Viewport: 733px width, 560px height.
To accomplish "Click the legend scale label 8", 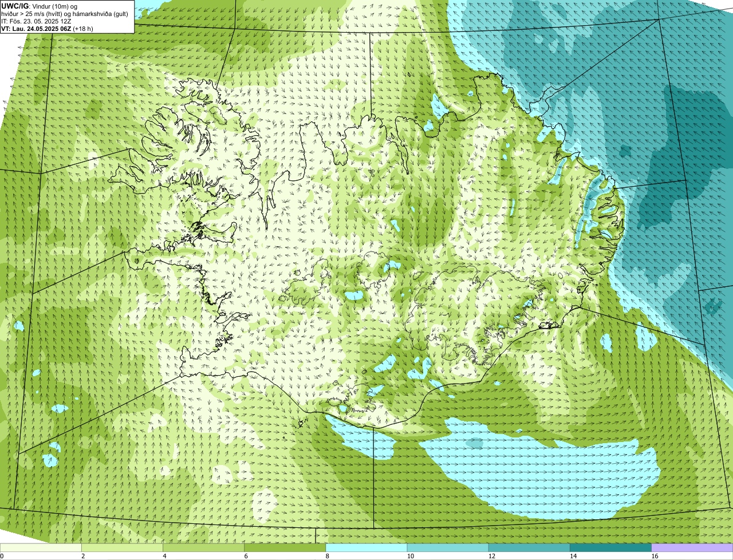I will pyautogui.click(x=327, y=556).
